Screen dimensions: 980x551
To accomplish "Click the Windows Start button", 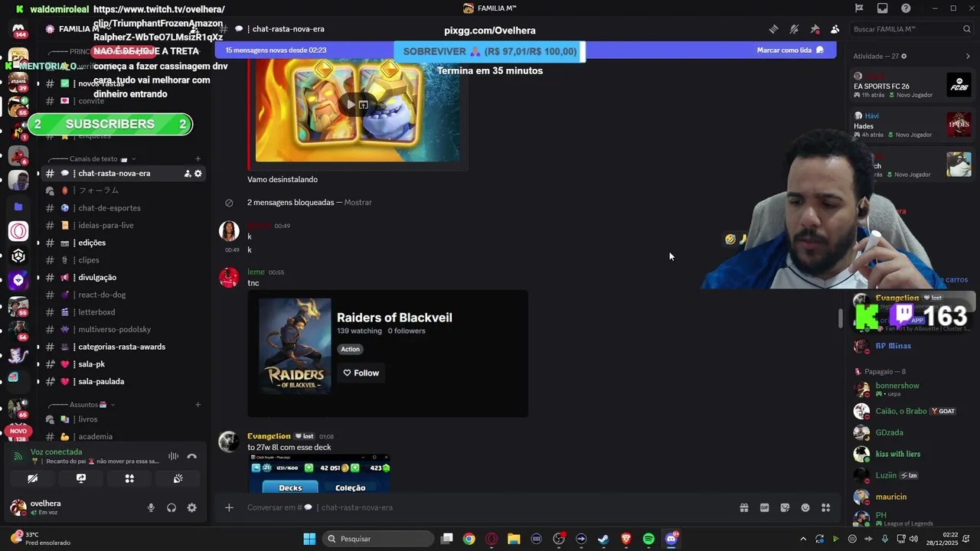I will [x=309, y=539].
